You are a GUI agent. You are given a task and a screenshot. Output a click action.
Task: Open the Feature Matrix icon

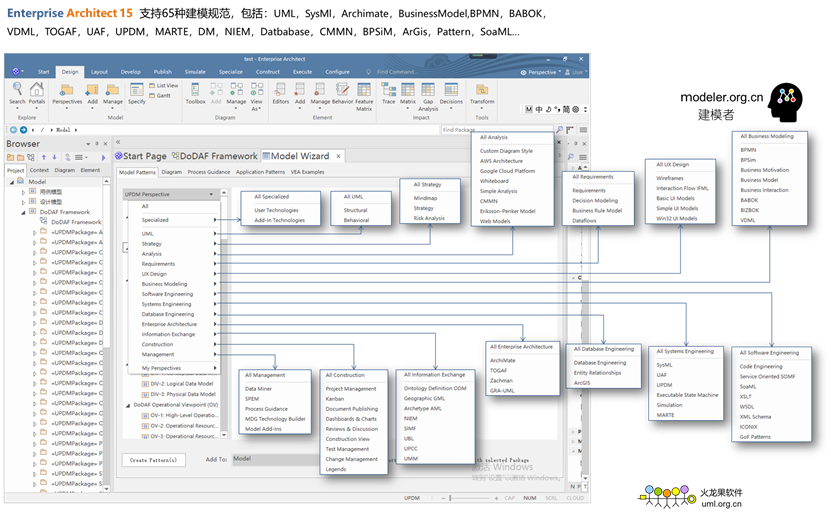[364, 96]
